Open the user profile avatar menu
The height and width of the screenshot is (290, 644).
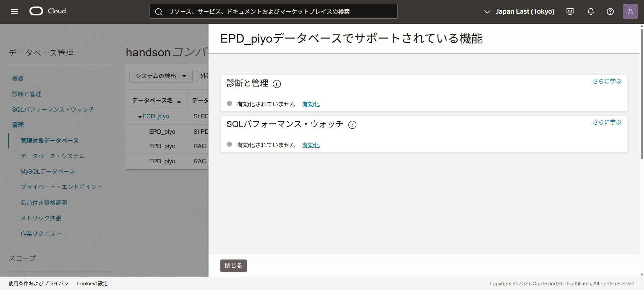tap(630, 11)
